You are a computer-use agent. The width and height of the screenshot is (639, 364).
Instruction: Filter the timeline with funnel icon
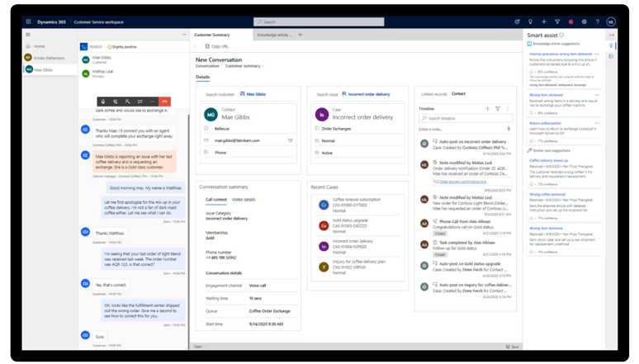click(498, 108)
